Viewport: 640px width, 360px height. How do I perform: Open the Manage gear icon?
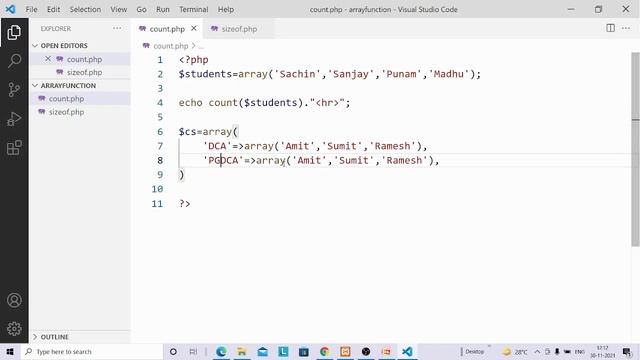pos(14,329)
